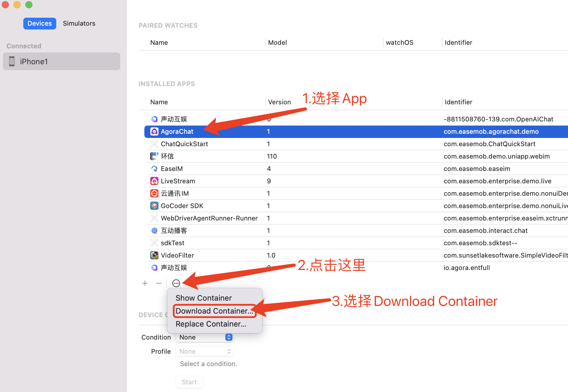This screenshot has width=568, height=392.
Task: Click the 云通讯IM app icon
Action: 154,193
